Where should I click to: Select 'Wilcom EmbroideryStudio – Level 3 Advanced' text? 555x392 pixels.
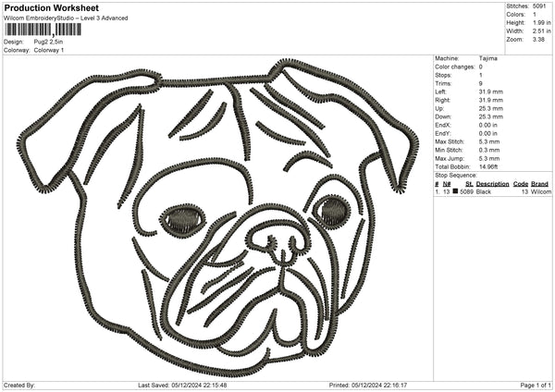pyautogui.click(x=66, y=18)
